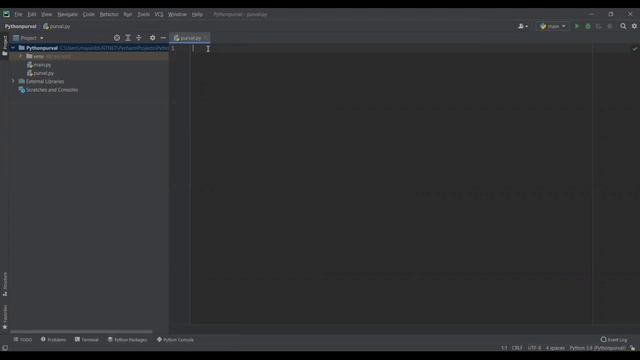Open the user account dropdown in toolbar
640x360 pixels.
click(522, 27)
